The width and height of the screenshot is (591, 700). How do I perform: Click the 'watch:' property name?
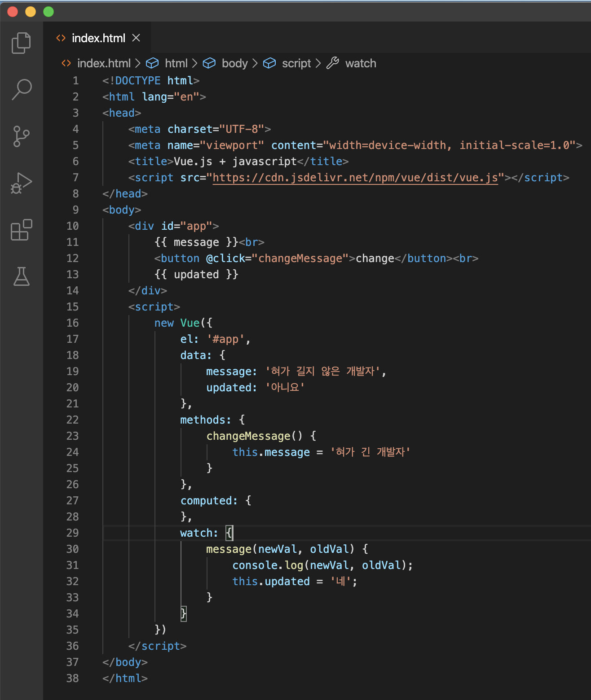(199, 533)
